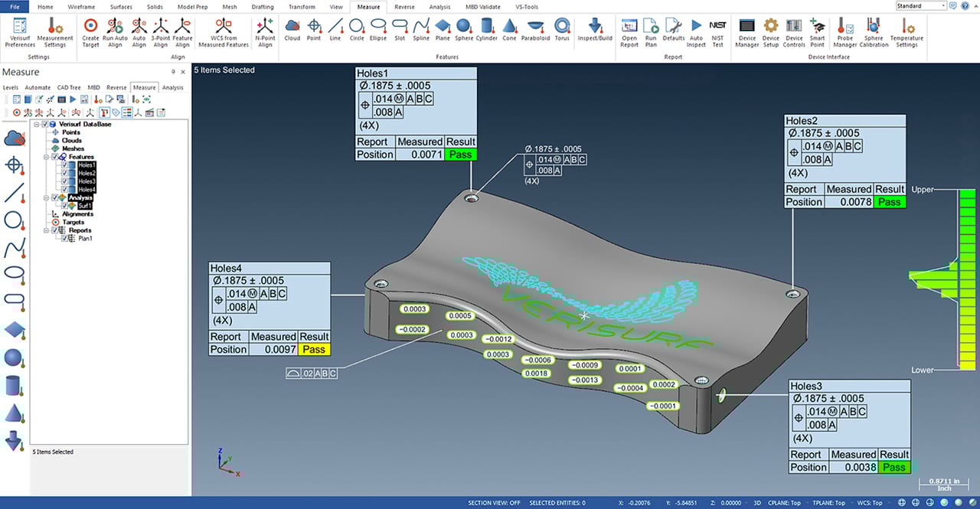Start Inspect/Build mode
The width and height of the screenshot is (980, 509).
click(595, 31)
